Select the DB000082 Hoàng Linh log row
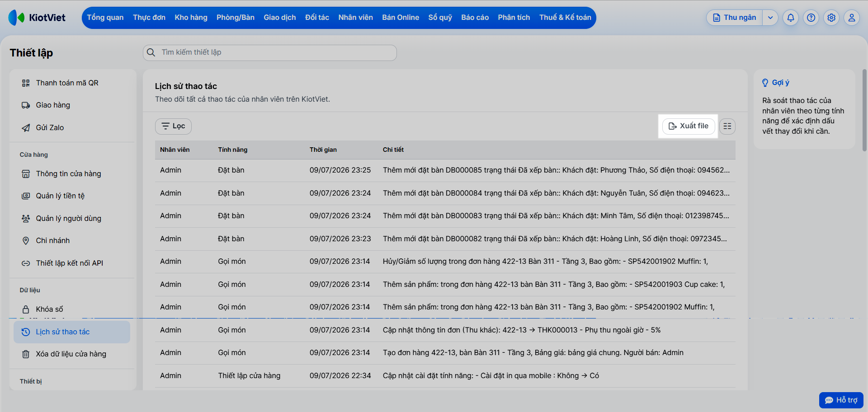The image size is (868, 412). 445,239
